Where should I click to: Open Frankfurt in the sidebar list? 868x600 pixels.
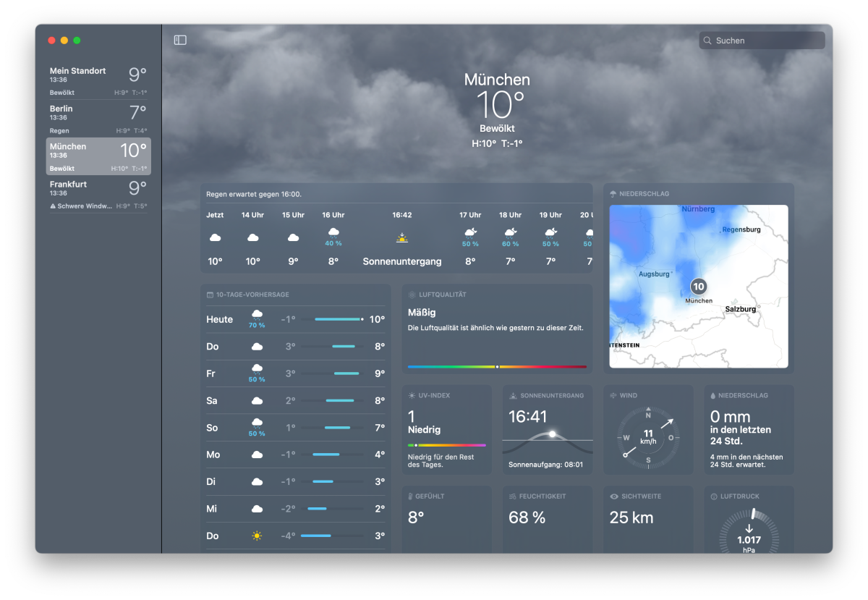click(98, 194)
